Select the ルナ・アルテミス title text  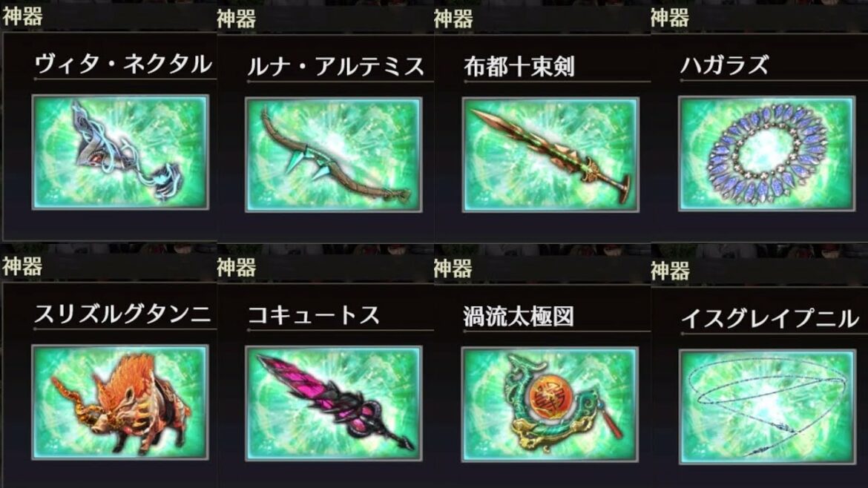point(335,67)
